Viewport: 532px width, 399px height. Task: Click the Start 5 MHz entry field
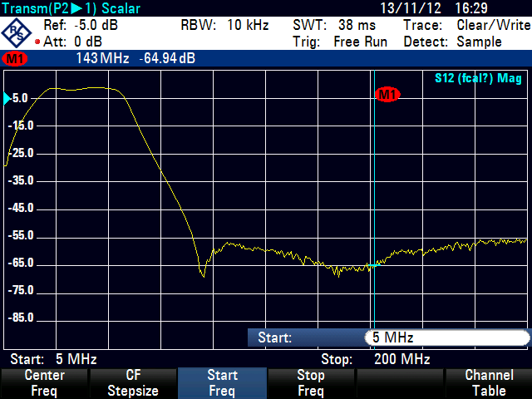tap(447, 338)
